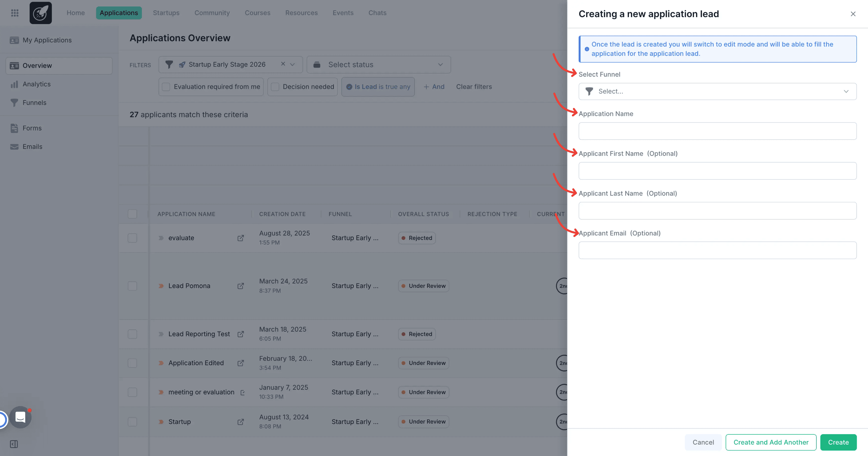The height and width of the screenshot is (456, 868).
Task: Go to the Startups nav tab
Action: [x=166, y=13]
